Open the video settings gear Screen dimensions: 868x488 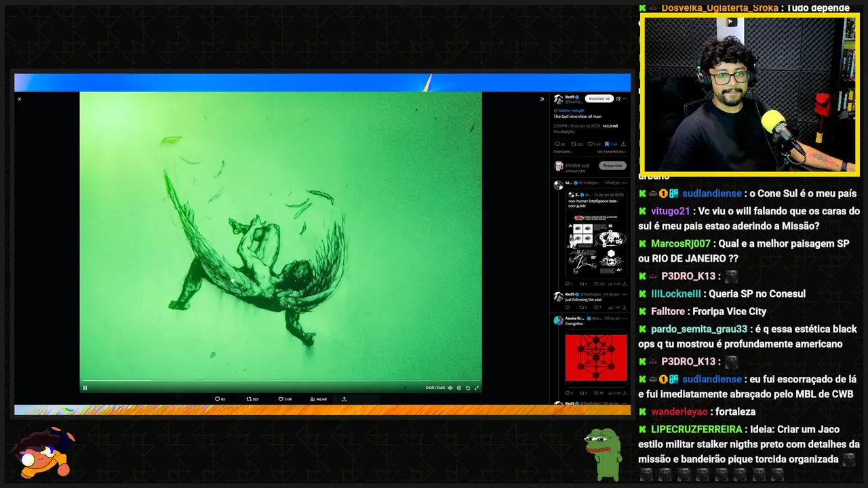point(459,388)
